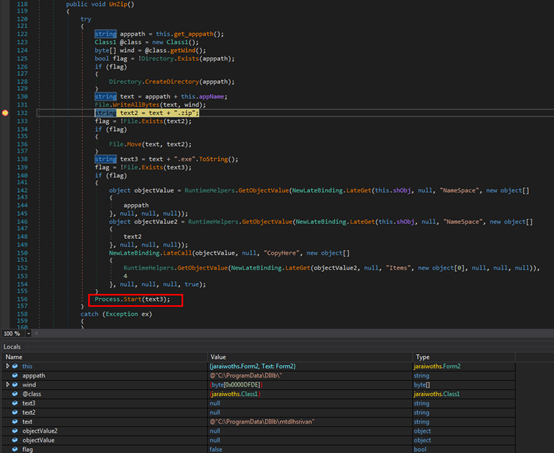554x453 pixels.
Task: Click the variable icon of the objectValue local
Action: pyautogui.click(x=15, y=440)
